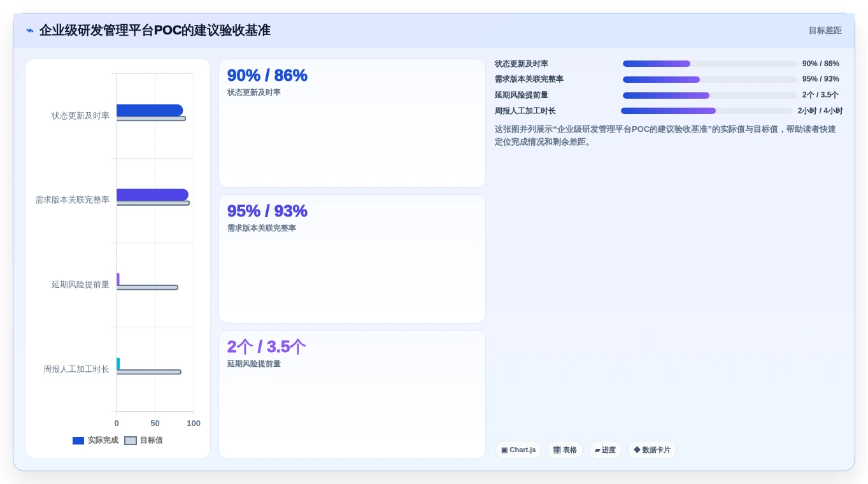Select the Chart.js tag chip
This screenshot has width=868, height=484.
518,450
